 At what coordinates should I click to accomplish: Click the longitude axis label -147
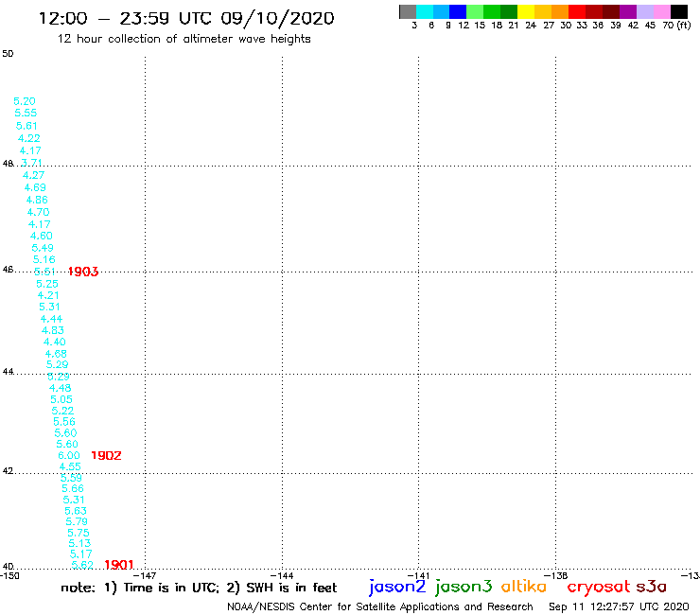click(145, 576)
